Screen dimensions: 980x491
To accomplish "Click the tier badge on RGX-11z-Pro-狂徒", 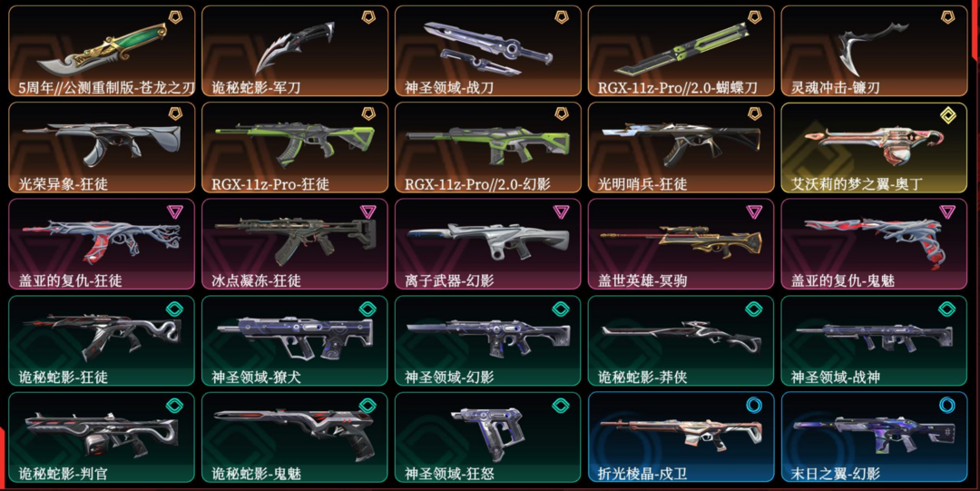I will tap(368, 114).
